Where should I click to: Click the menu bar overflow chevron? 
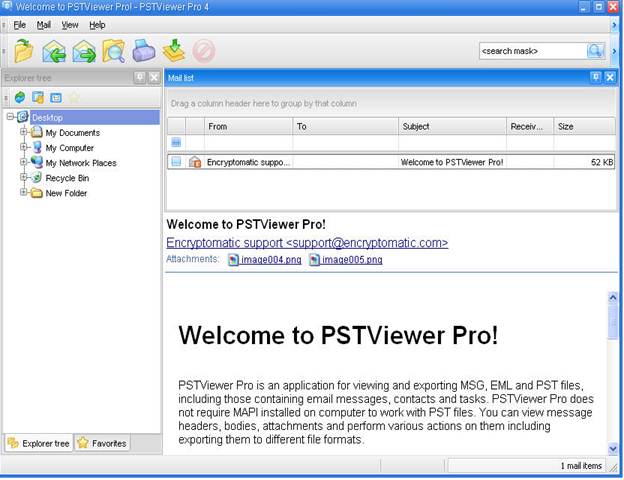[614, 25]
